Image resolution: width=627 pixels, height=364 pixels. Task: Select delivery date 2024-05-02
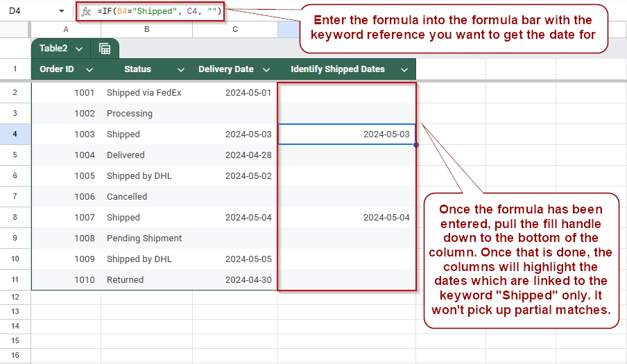pyautogui.click(x=235, y=176)
